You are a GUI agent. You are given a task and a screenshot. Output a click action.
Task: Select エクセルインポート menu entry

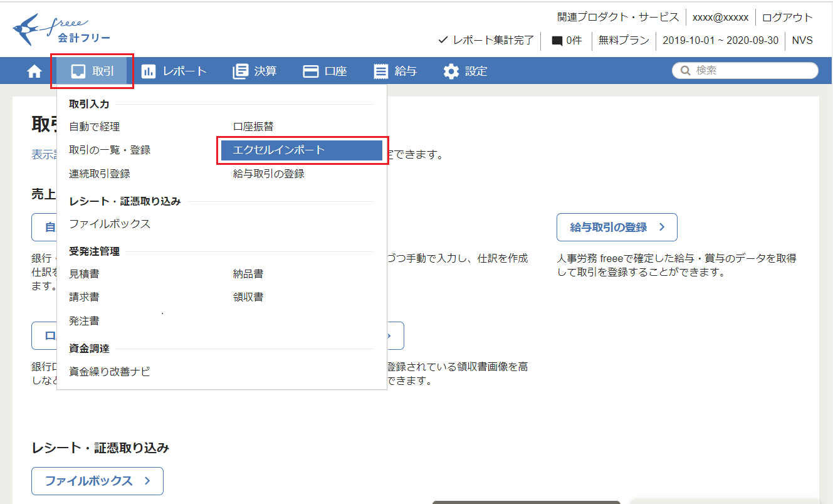click(x=301, y=150)
